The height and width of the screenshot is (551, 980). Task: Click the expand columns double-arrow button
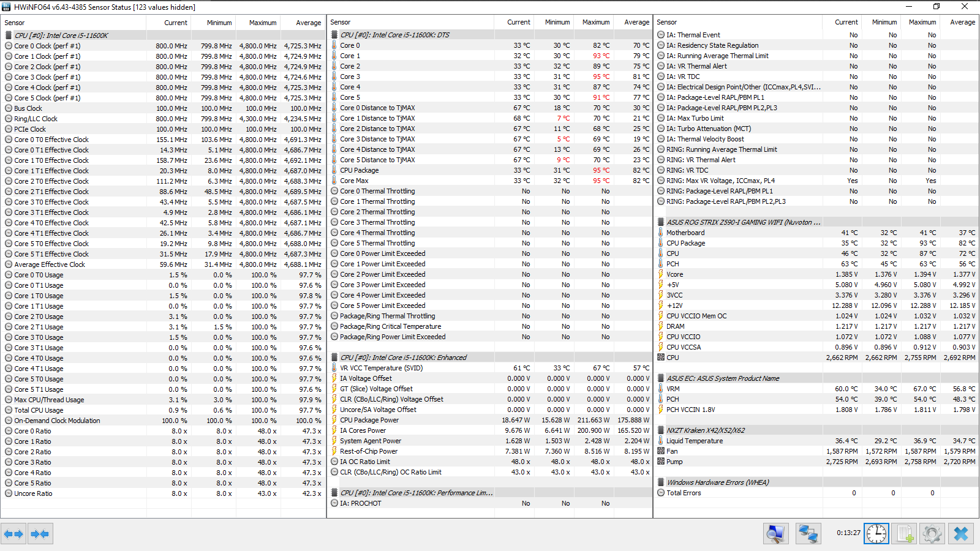pyautogui.click(x=13, y=534)
